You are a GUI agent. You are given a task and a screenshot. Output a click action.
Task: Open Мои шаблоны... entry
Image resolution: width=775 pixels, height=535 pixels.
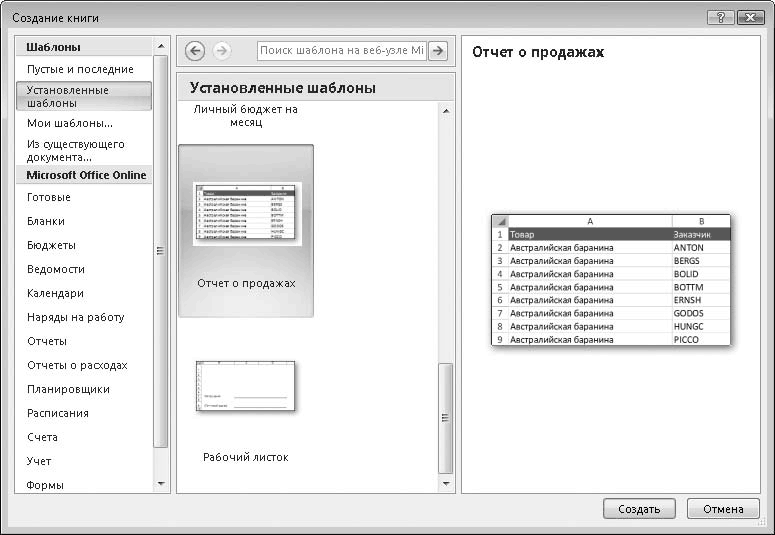click(x=70, y=123)
